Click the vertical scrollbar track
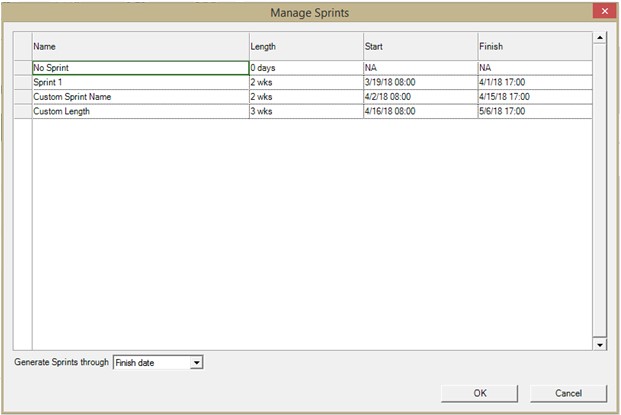621x415 pixels. (600, 191)
